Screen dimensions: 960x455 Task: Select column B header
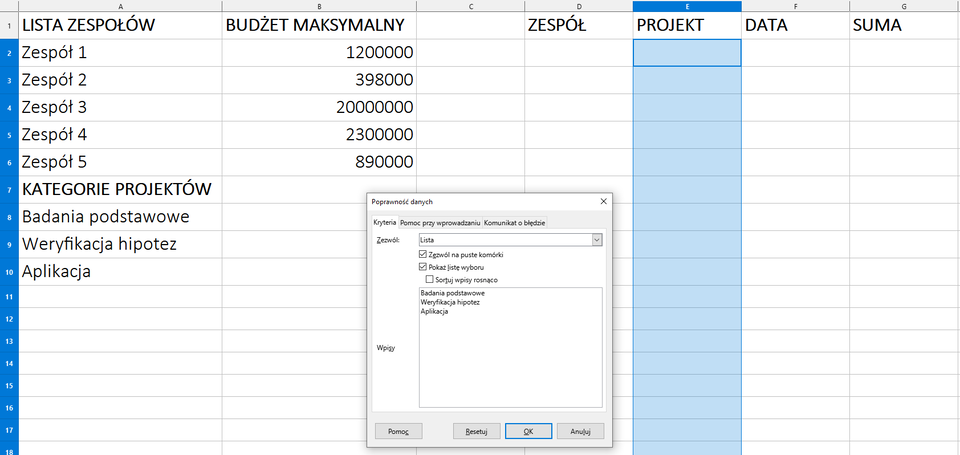click(319, 6)
